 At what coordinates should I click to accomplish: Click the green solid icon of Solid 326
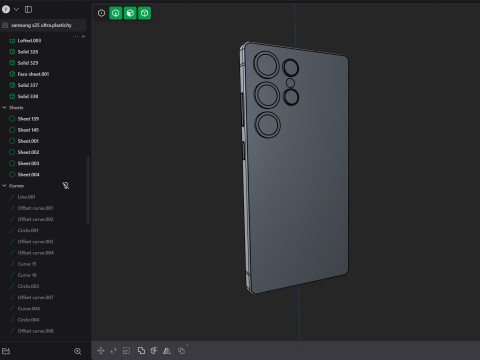point(12,52)
